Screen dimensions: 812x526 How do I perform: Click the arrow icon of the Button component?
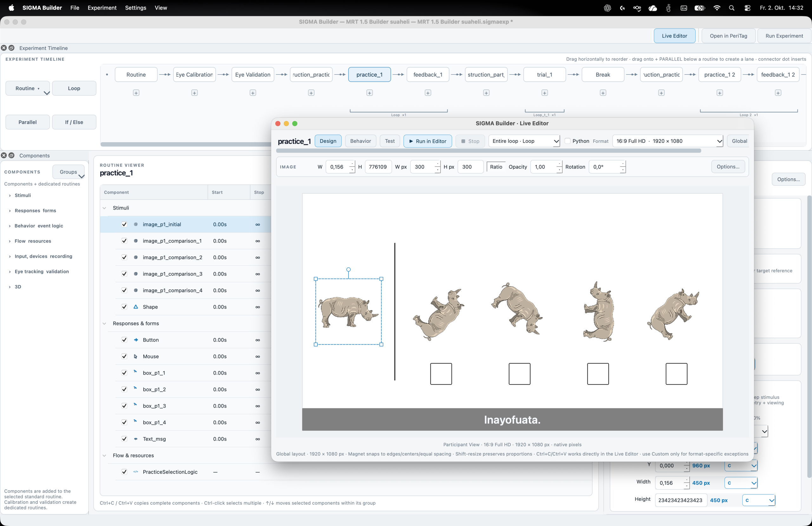point(136,340)
